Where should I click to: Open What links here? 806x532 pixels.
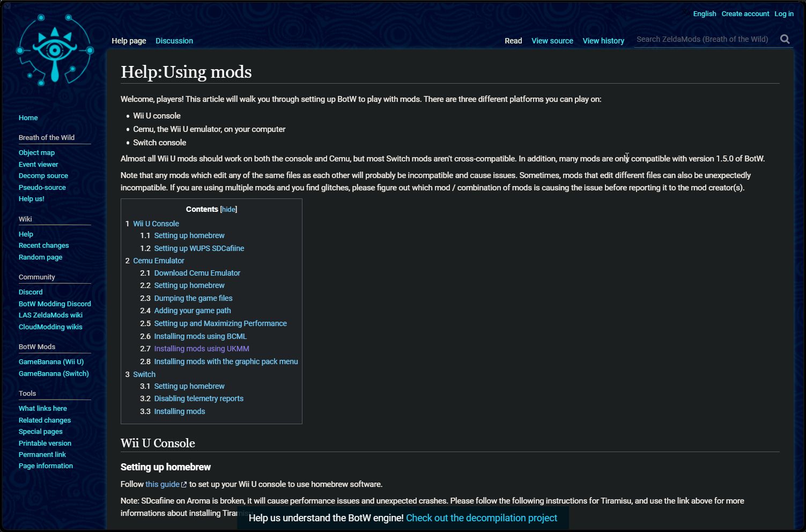(x=43, y=409)
